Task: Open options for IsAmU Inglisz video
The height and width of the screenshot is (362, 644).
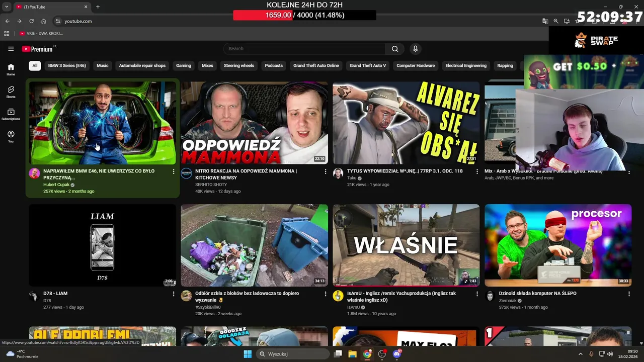Action: [x=477, y=294]
